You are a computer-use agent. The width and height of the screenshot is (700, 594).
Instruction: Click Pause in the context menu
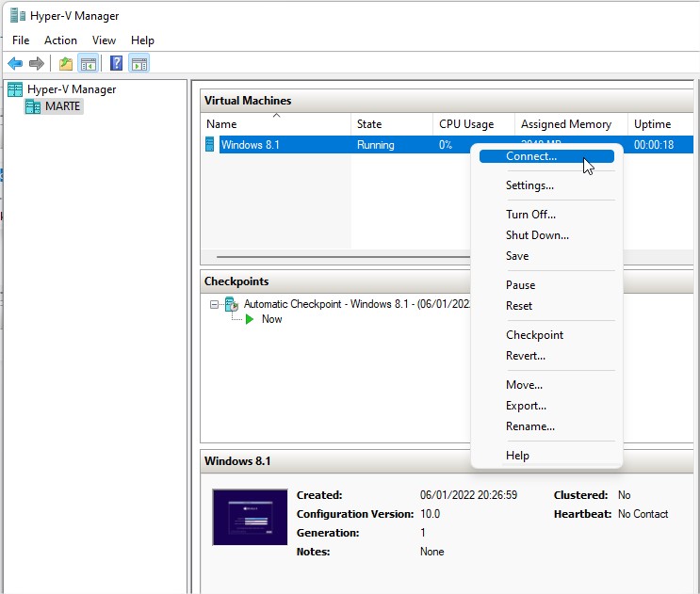click(x=546, y=285)
